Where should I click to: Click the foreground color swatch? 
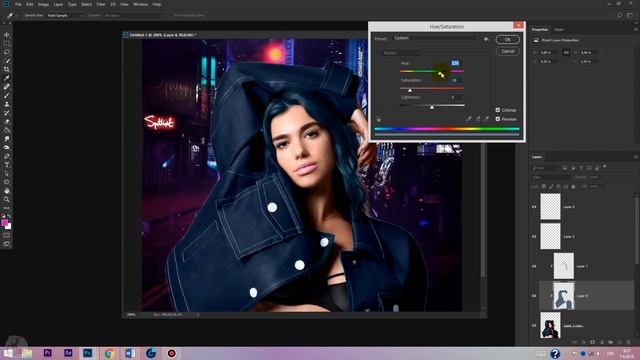[x=4, y=222]
